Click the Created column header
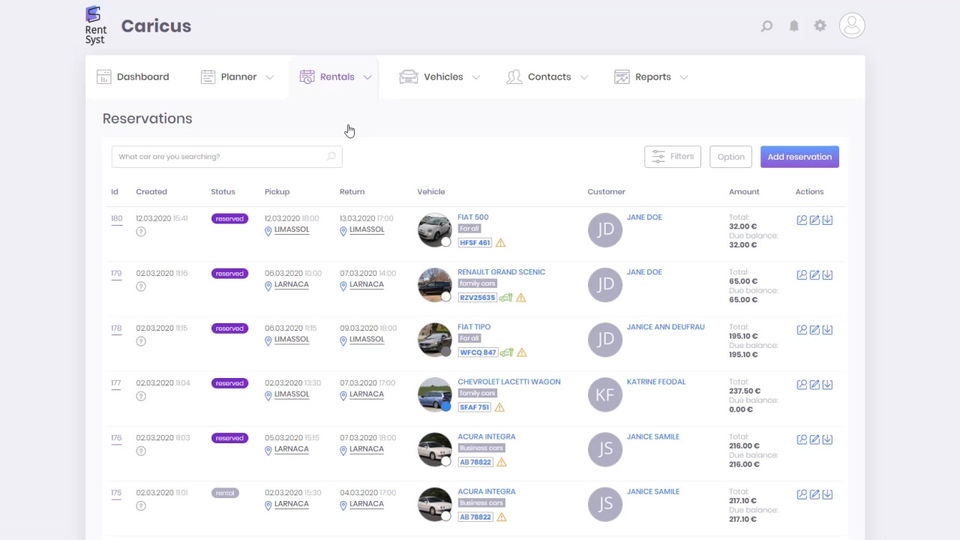The width and height of the screenshot is (960, 540). [151, 192]
